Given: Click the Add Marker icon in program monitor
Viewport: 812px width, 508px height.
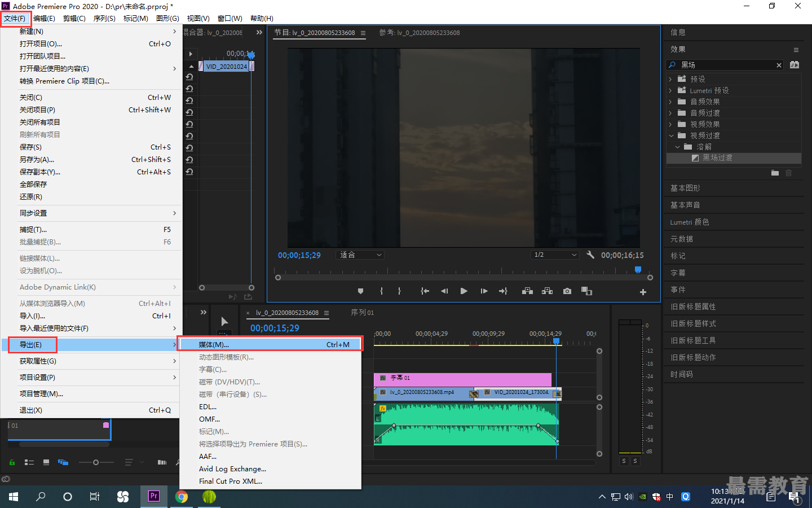Looking at the screenshot, I should [360, 291].
